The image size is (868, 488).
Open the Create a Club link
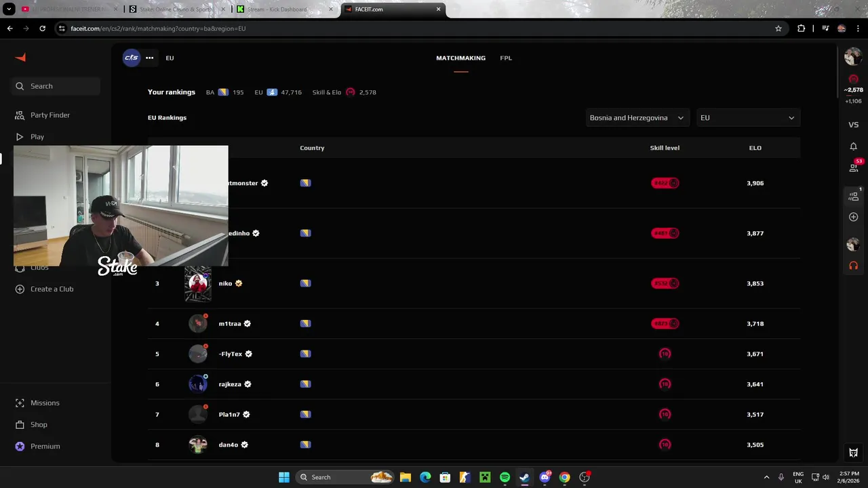(52, 289)
